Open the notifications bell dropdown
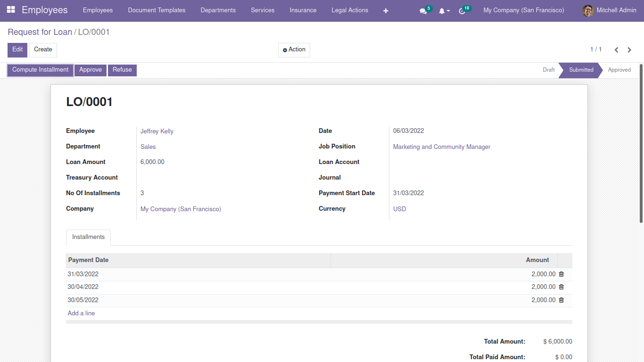This screenshot has width=644, height=362. 442,10
